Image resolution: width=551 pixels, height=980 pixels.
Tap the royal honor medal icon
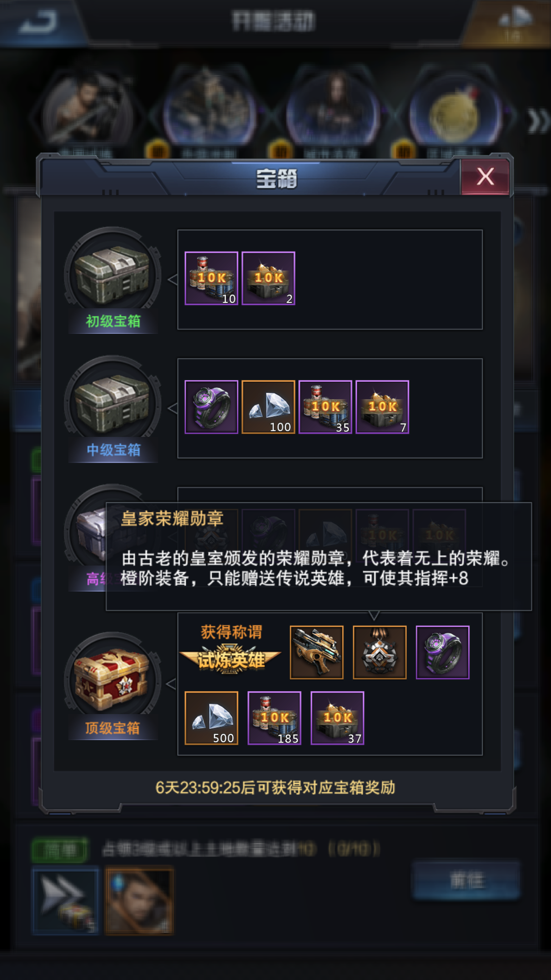tap(380, 652)
